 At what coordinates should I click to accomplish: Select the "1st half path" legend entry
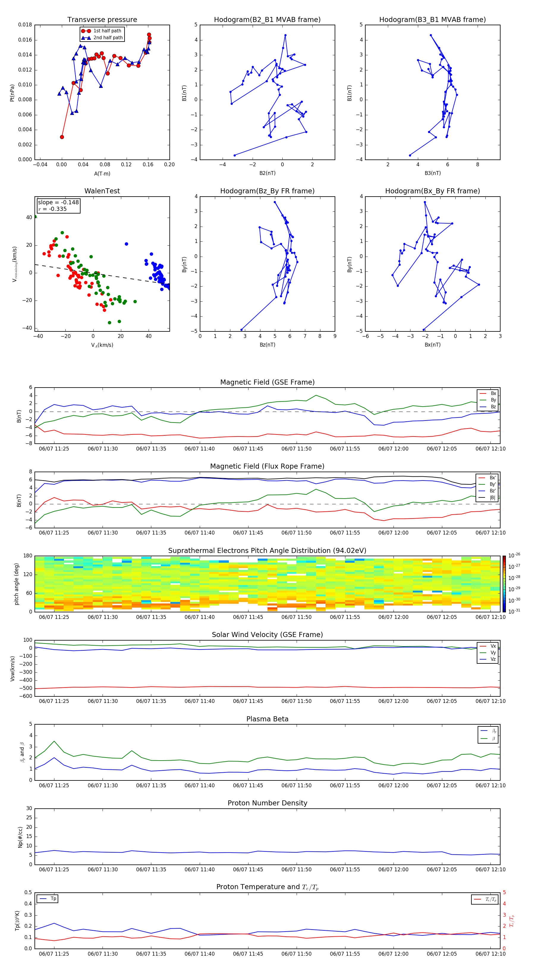(x=102, y=31)
